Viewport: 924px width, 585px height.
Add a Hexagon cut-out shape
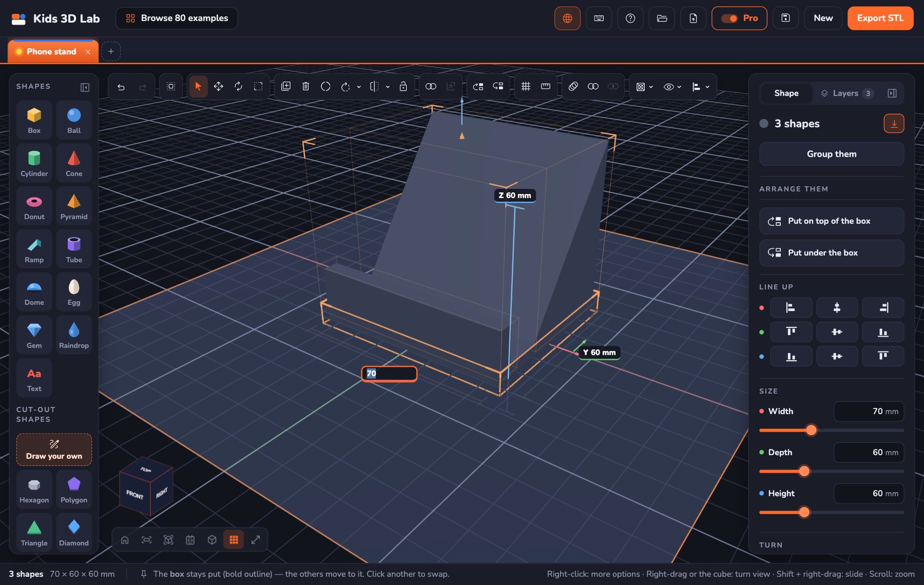coord(34,490)
